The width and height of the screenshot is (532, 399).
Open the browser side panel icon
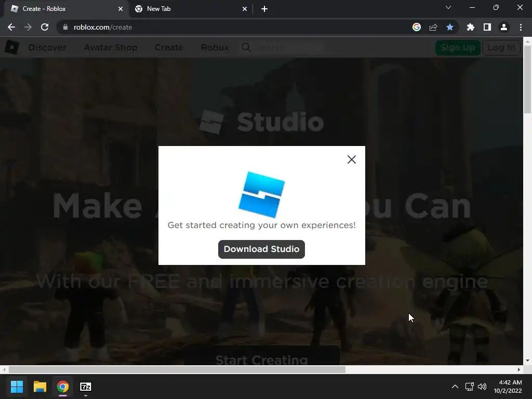487,27
